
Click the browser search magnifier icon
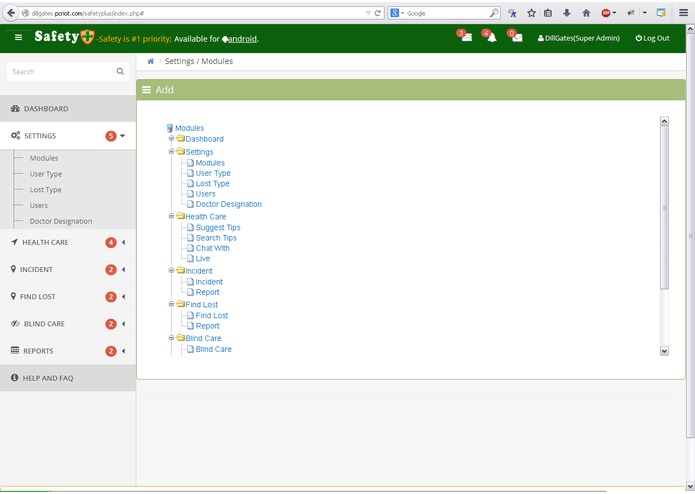pos(494,13)
